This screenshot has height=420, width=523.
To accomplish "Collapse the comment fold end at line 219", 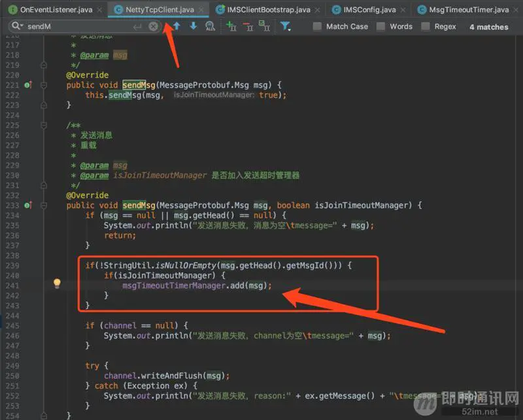I will click(x=44, y=65).
